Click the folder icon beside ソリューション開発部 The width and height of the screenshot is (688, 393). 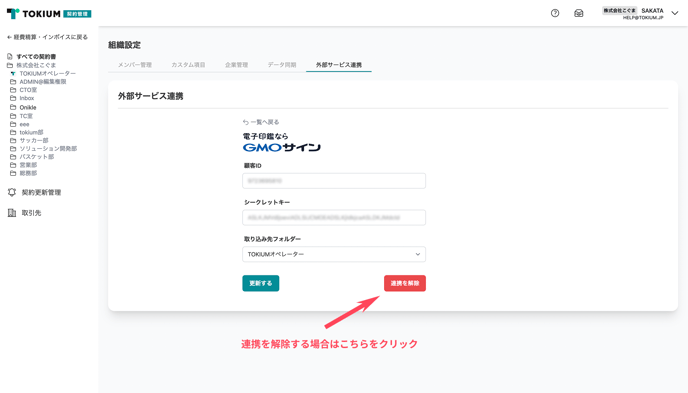click(x=13, y=149)
